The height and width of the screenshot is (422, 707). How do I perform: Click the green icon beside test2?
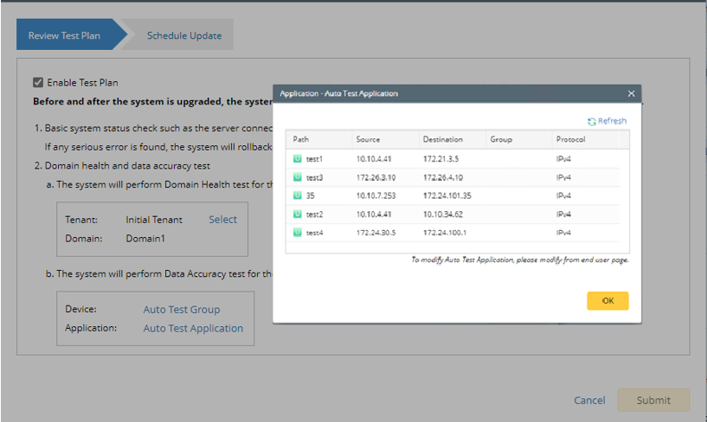(297, 214)
